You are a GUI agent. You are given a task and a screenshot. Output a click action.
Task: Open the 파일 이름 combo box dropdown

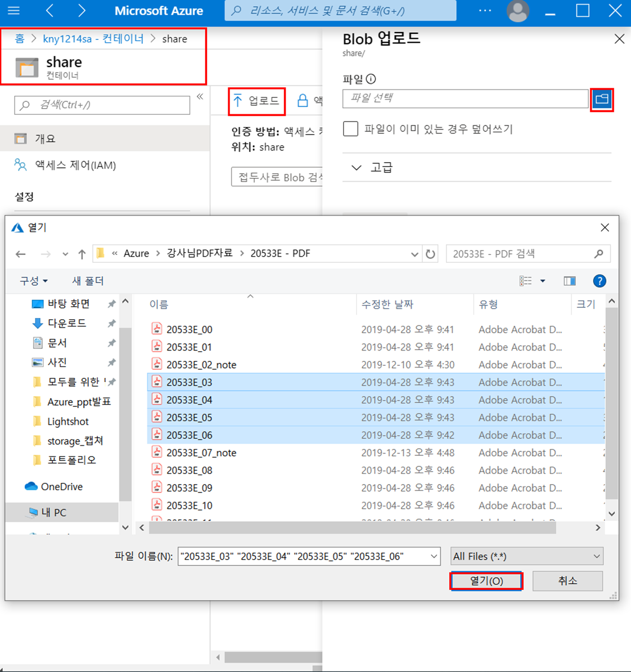[x=434, y=556]
